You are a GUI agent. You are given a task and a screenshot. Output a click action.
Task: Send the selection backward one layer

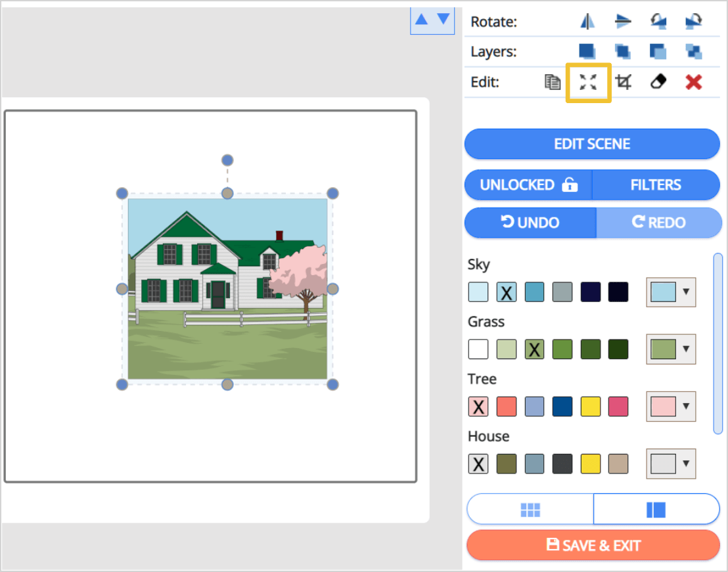[658, 51]
